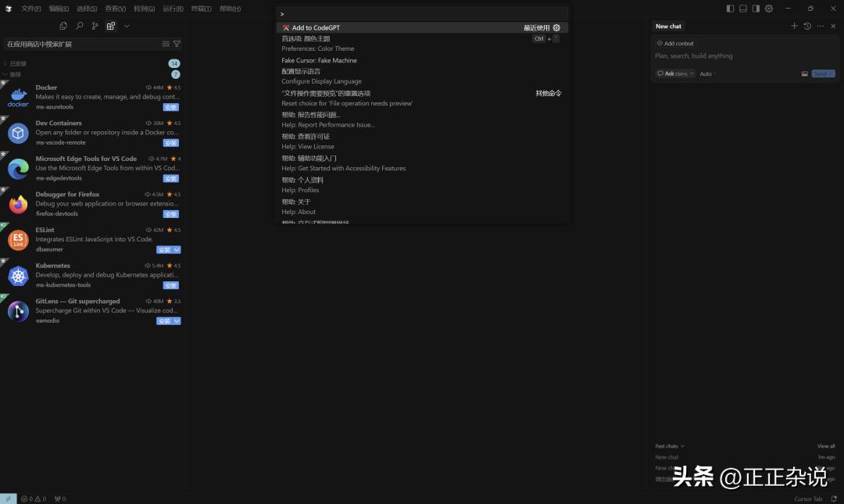Open the Source Control view icon
The image size is (844, 504).
pyautogui.click(x=95, y=26)
